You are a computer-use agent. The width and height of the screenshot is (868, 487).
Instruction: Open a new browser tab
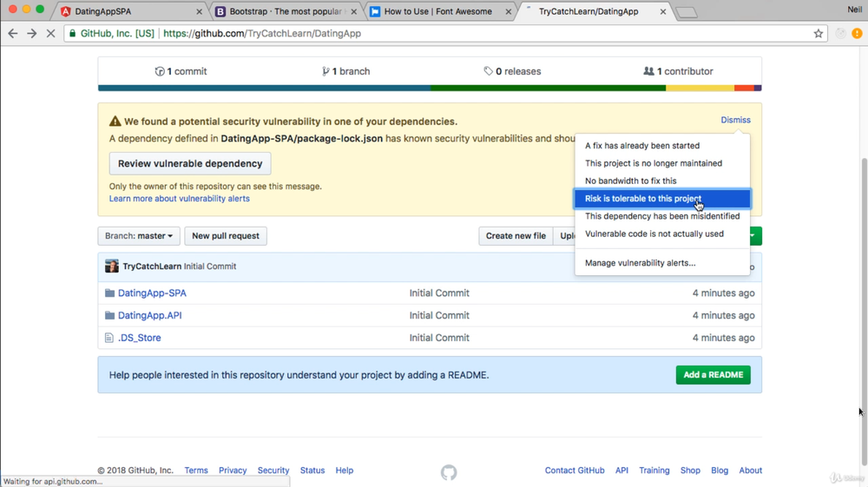coord(687,12)
